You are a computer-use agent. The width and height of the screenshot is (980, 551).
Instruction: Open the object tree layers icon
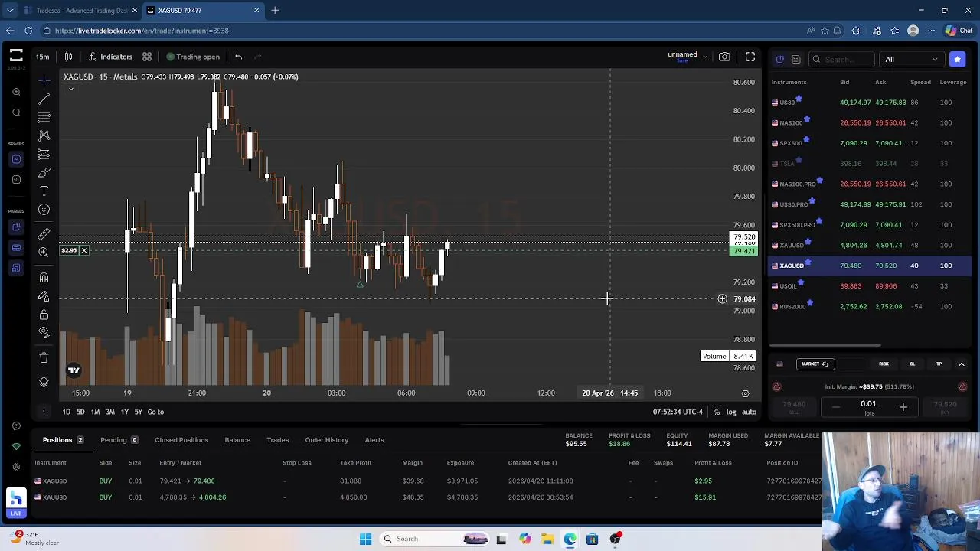point(44,382)
